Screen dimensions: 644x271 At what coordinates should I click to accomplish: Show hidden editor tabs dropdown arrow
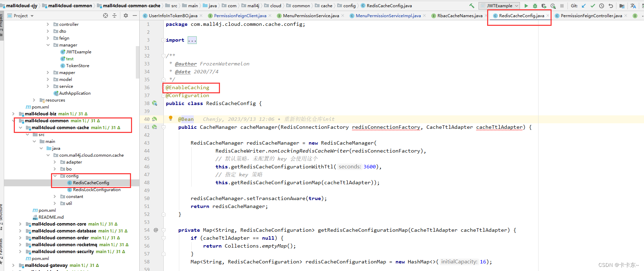pos(642,15)
